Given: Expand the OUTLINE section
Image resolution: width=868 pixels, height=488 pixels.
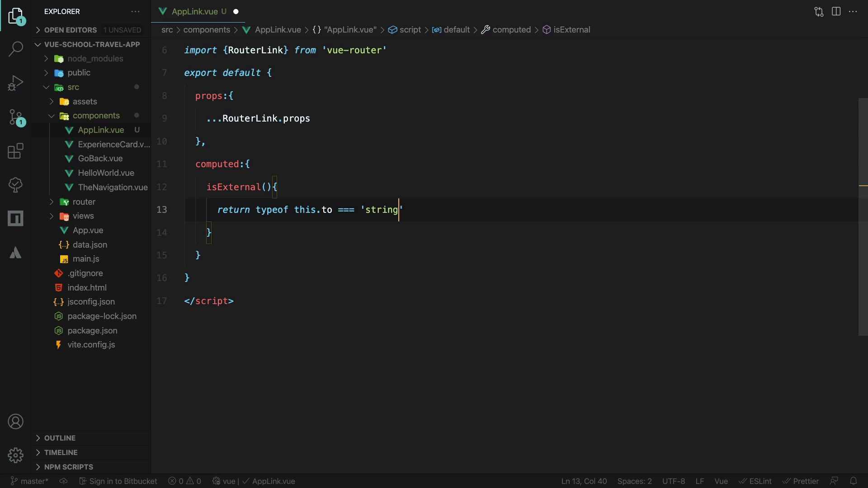Looking at the screenshot, I should click(60, 438).
